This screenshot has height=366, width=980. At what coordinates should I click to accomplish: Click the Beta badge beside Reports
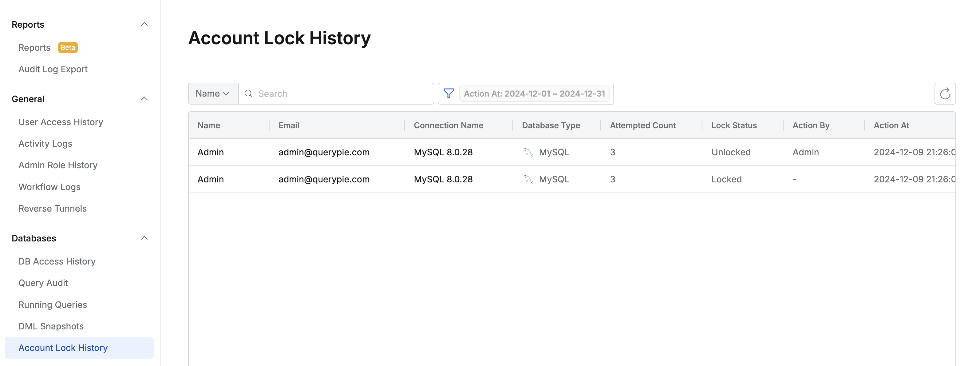pos(68,48)
